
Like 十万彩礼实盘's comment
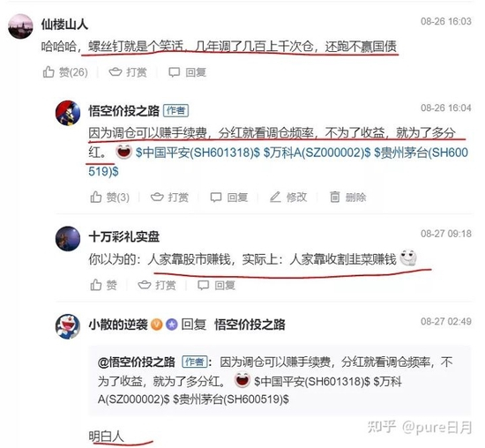point(104,285)
